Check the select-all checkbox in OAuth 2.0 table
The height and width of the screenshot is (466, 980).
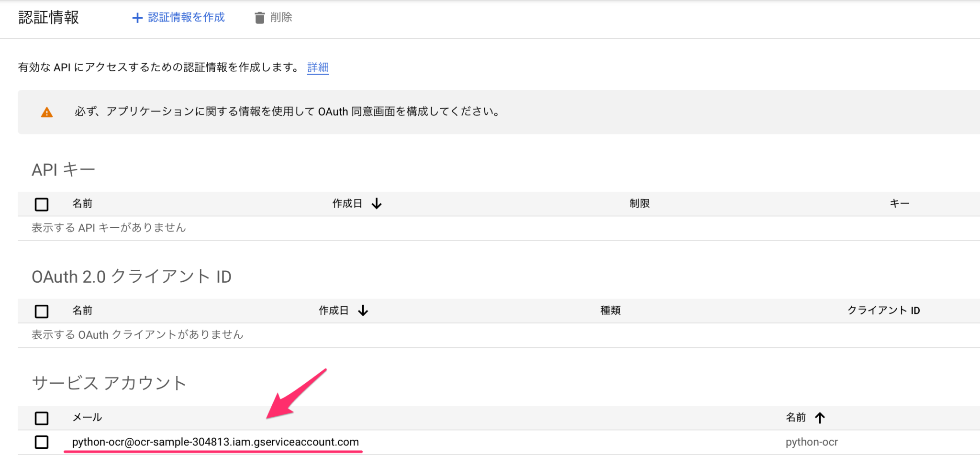click(x=42, y=311)
